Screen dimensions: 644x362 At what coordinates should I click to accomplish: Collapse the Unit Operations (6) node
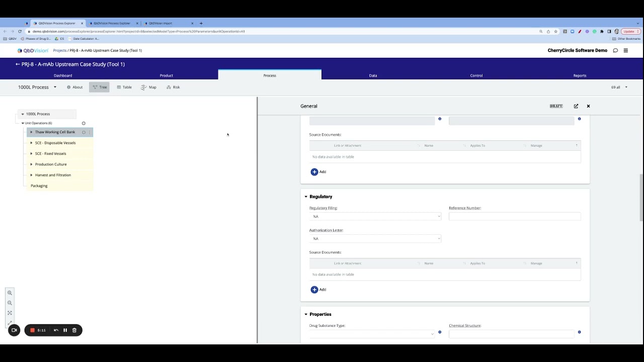23,123
